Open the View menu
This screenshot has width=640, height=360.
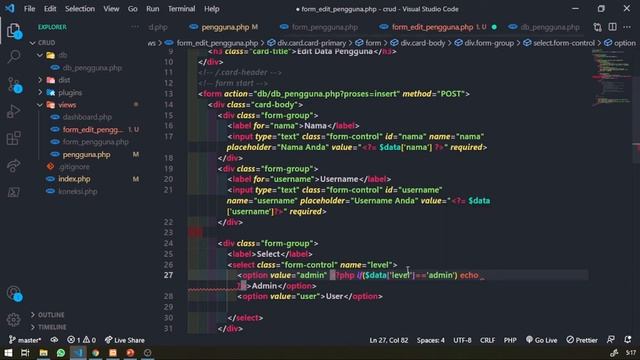pyautogui.click(x=111, y=9)
